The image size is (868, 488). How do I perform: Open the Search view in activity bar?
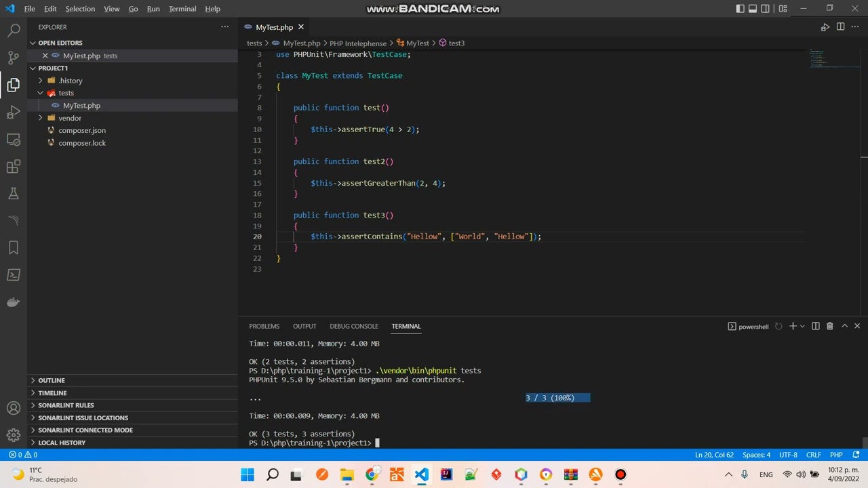tap(14, 30)
